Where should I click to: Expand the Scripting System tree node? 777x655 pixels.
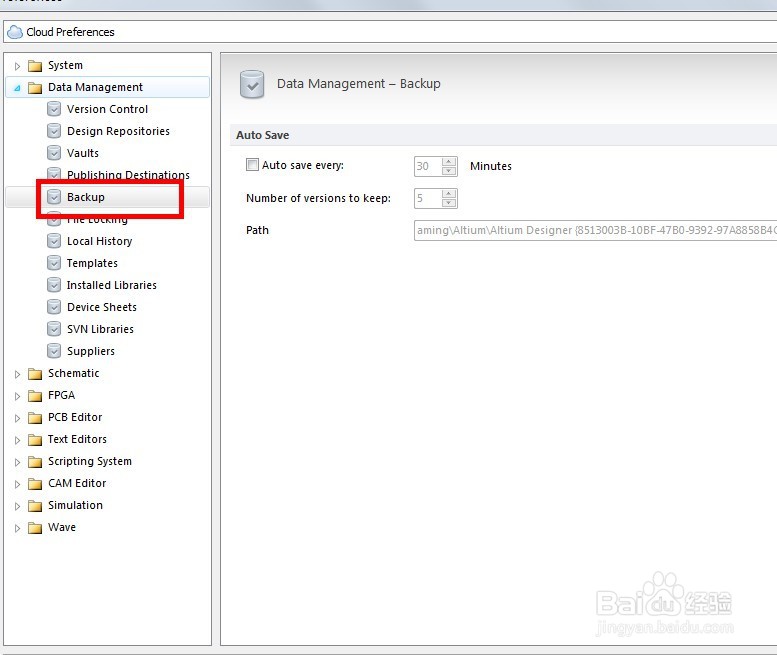point(17,462)
